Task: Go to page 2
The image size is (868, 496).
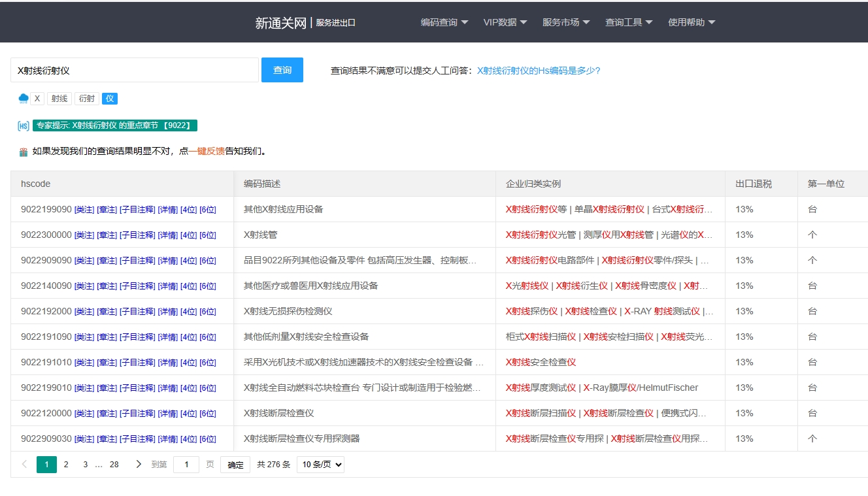Action: [x=66, y=465]
